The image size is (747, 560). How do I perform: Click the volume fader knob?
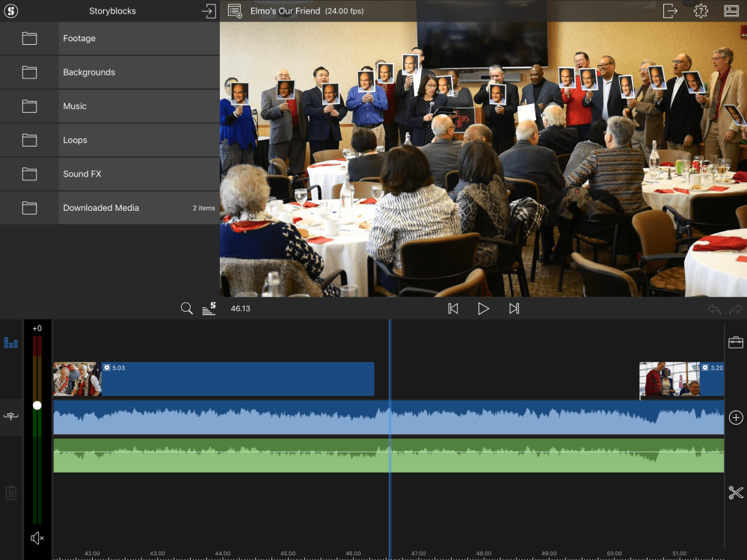tap(37, 405)
